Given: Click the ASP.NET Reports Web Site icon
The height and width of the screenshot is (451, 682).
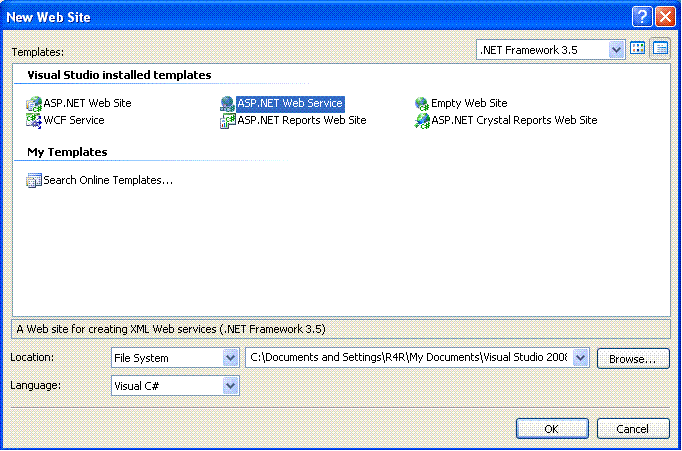Looking at the screenshot, I should pos(227,120).
